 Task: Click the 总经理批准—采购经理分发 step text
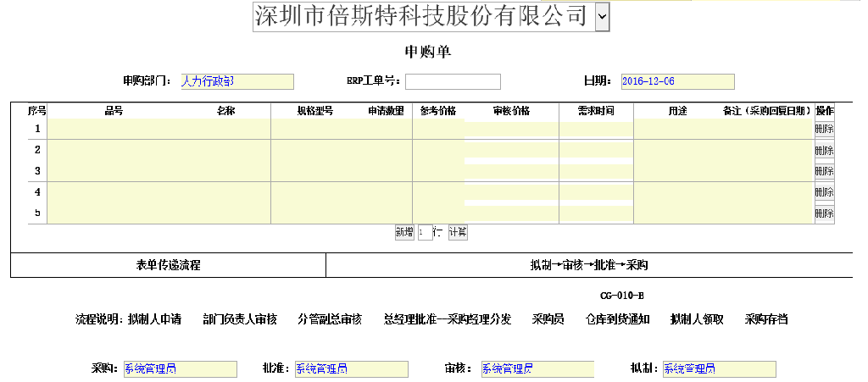pyautogui.click(x=448, y=319)
